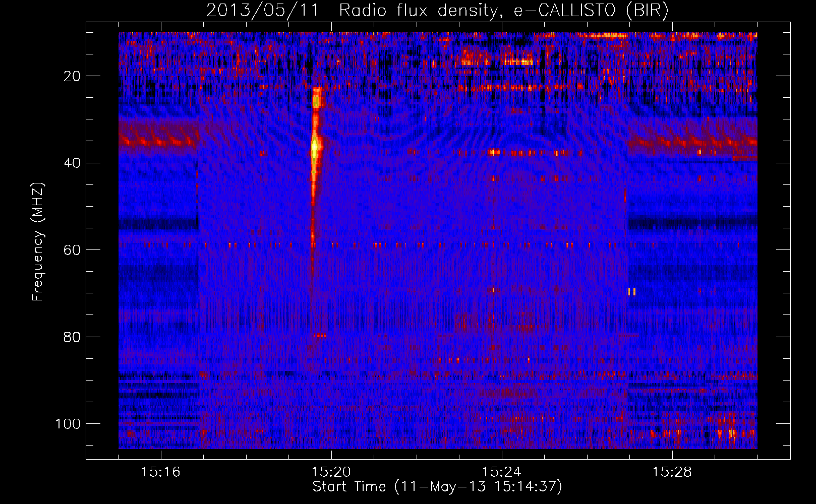This screenshot has height=504, width=816.
Task: Click the "15:24" time tick label
Action: click(502, 472)
